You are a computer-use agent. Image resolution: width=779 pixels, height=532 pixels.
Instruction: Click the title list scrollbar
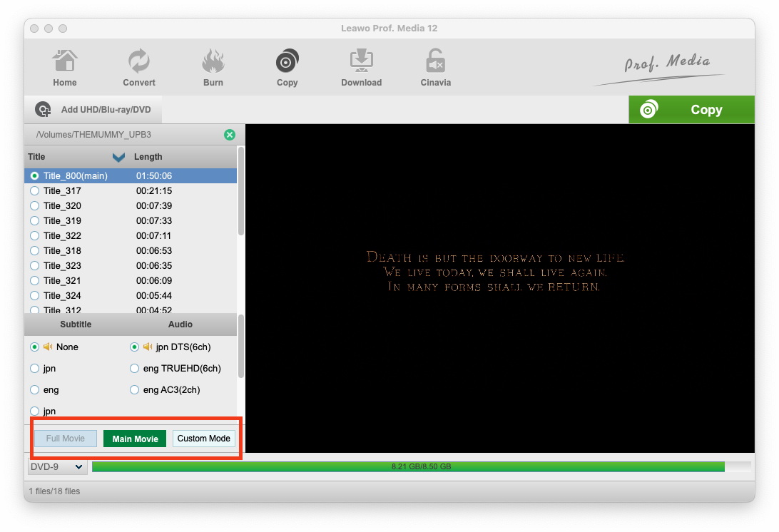(x=241, y=191)
